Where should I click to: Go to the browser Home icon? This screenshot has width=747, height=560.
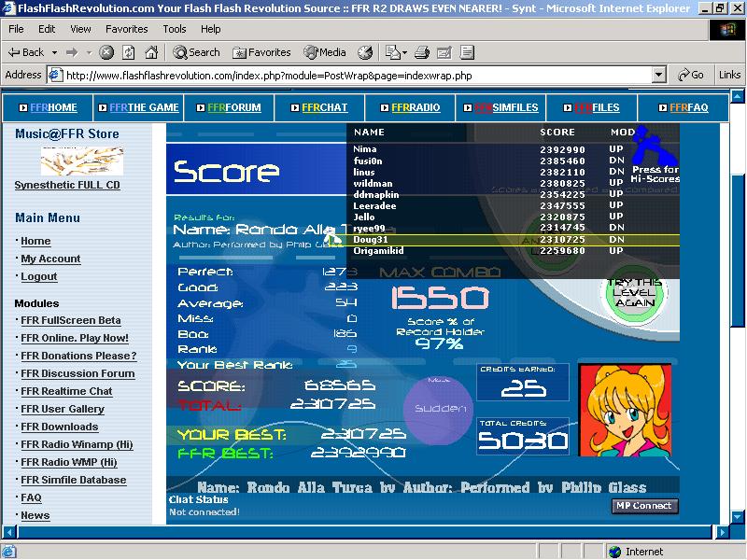pos(151,52)
